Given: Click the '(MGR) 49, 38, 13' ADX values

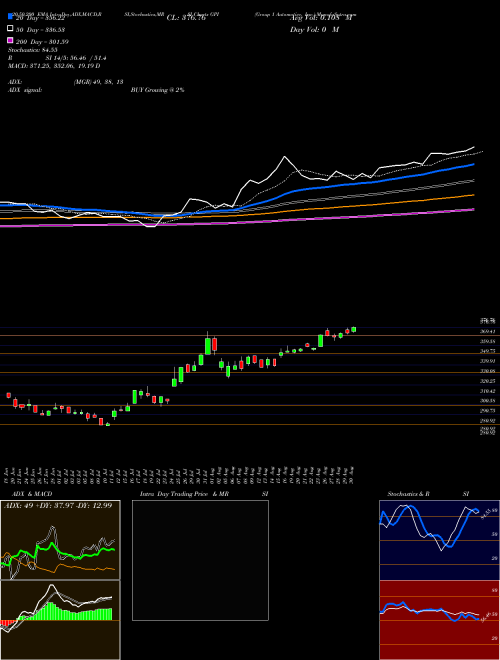Looking at the screenshot, I should 98,82.
